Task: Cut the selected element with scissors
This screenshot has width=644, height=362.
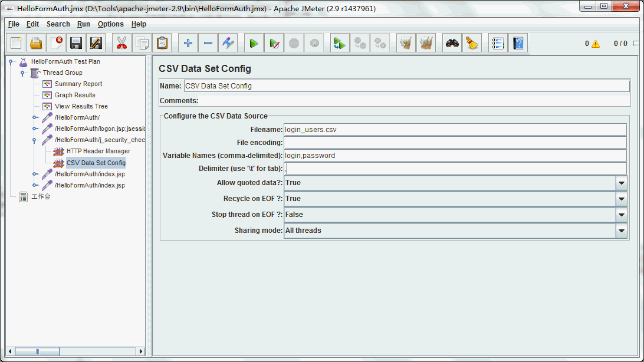Action: (121, 43)
